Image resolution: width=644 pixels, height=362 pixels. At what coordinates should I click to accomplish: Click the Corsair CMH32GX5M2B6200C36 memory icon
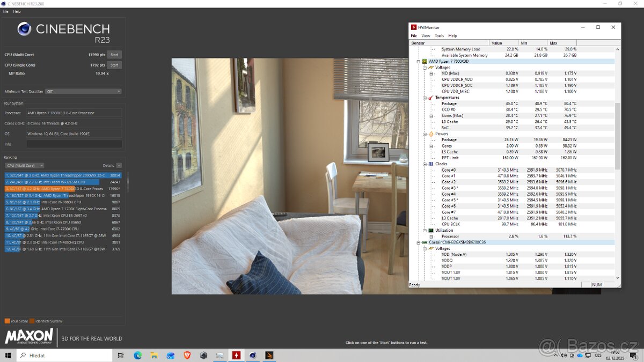tap(425, 242)
